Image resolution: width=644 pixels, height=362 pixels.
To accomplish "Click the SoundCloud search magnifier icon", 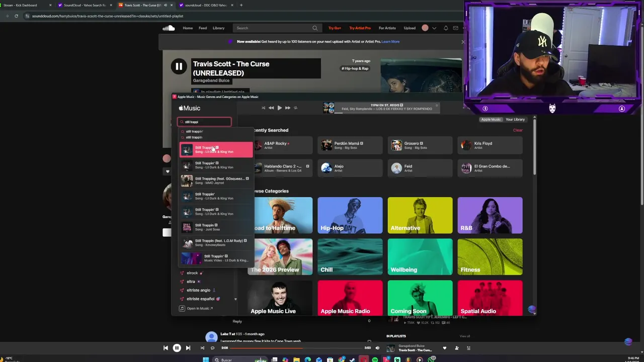I will 315,28.
